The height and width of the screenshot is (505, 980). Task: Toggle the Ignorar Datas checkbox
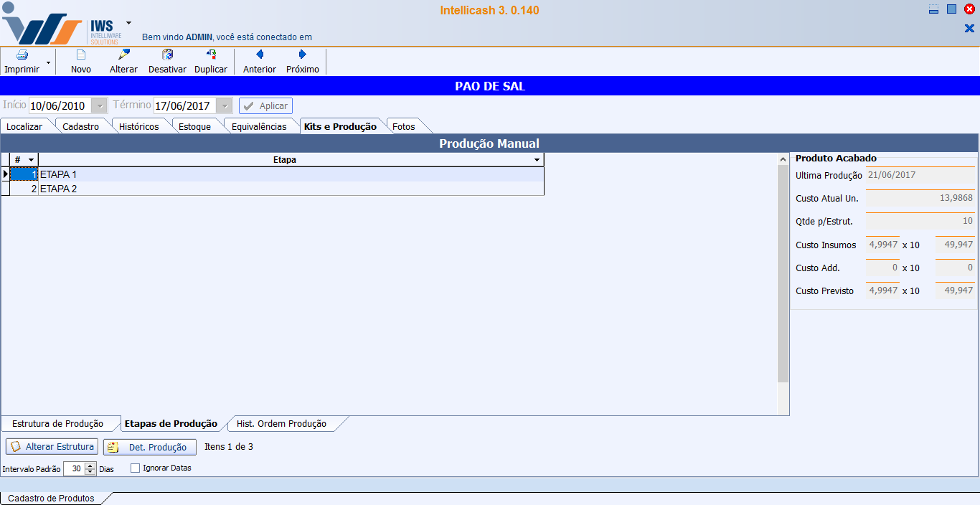point(136,468)
